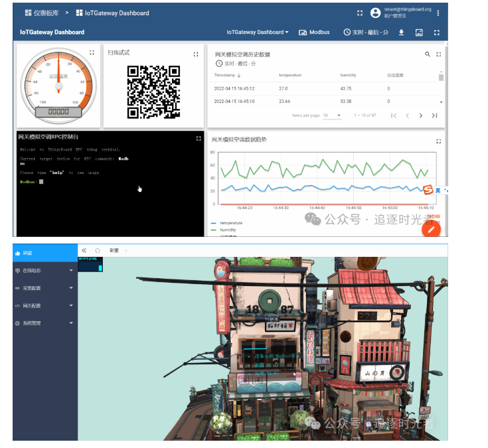Expand 网关配置 sidebar menu
Viewport: 488px width, 448px height.
pos(45,305)
